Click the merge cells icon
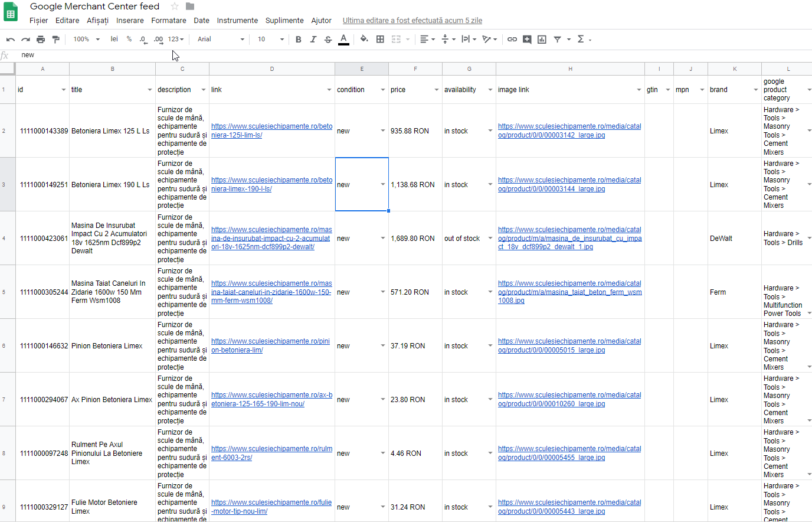 tap(396, 40)
